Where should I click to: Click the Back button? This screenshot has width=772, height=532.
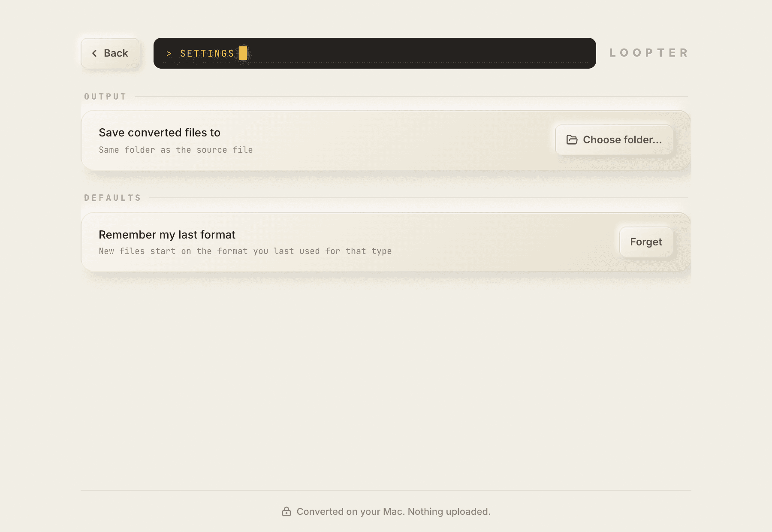coord(110,53)
